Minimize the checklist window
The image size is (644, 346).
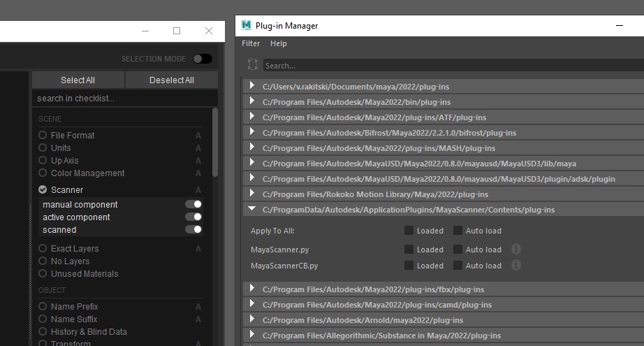pos(145,31)
